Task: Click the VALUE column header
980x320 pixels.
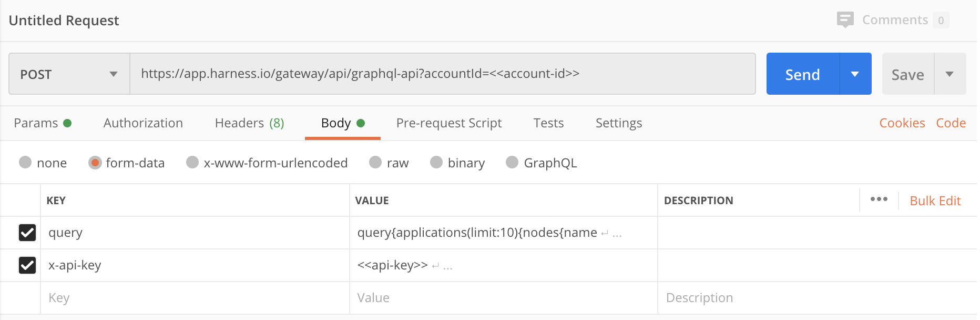Action: pyautogui.click(x=372, y=201)
